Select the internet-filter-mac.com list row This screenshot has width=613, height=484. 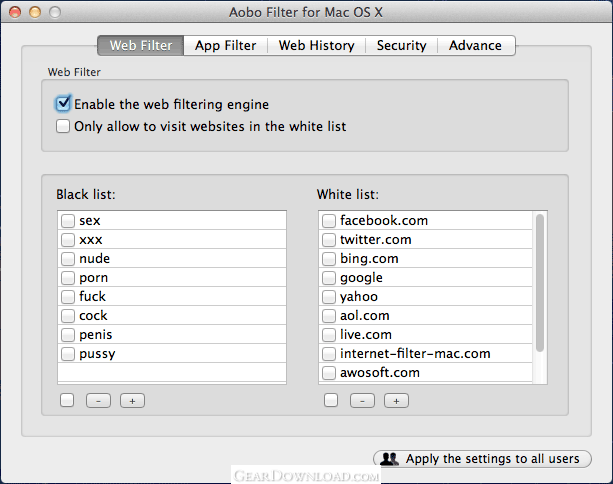(x=415, y=354)
